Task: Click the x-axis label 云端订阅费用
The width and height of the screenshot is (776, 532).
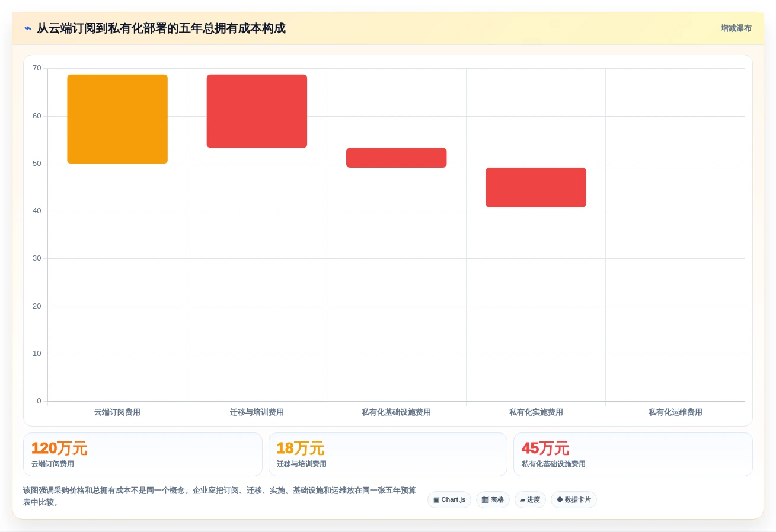Action: tap(117, 412)
